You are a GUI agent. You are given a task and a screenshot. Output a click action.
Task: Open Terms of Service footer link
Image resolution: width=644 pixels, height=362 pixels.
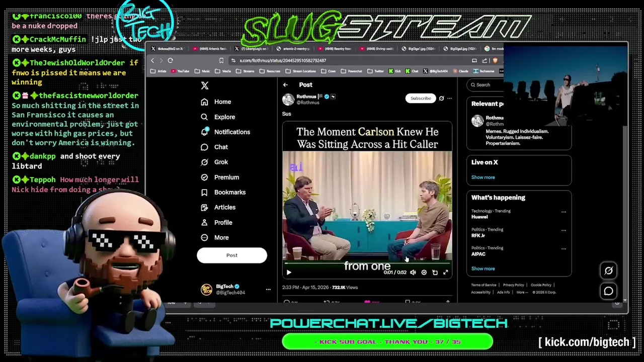[484, 285]
